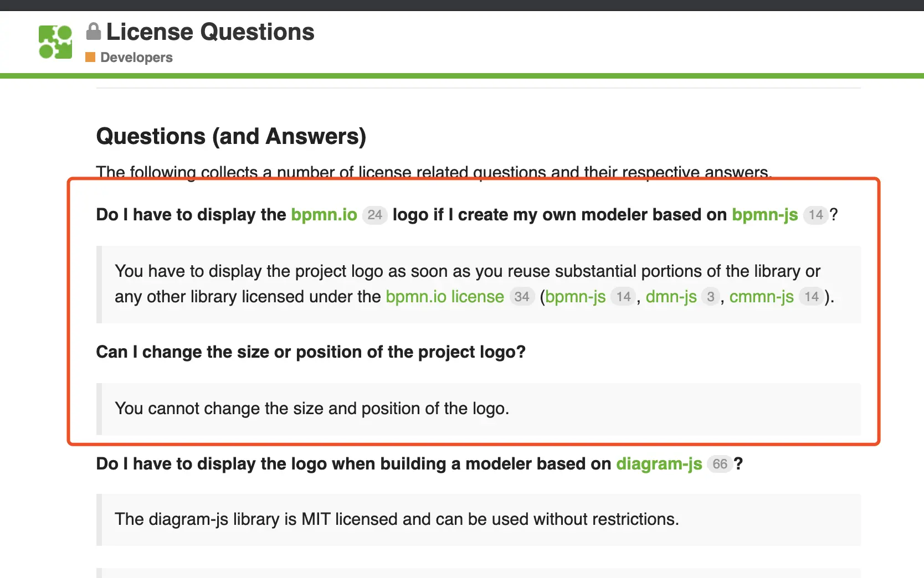Click question "Do I have to display the logo when building"
924x578 pixels.
point(419,463)
